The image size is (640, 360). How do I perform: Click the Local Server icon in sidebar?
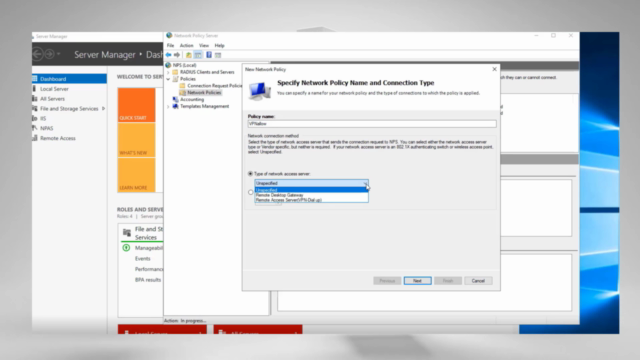click(x=35, y=89)
